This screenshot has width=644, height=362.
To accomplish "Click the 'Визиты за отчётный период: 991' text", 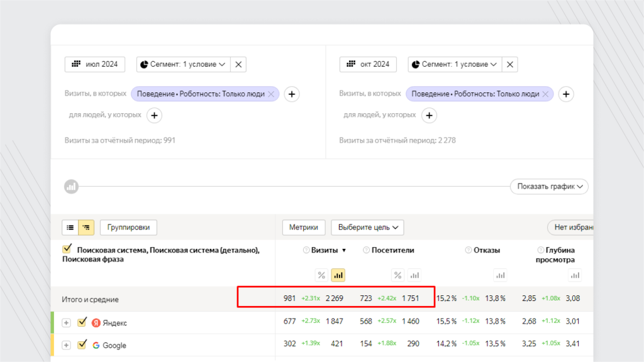I will point(120,140).
